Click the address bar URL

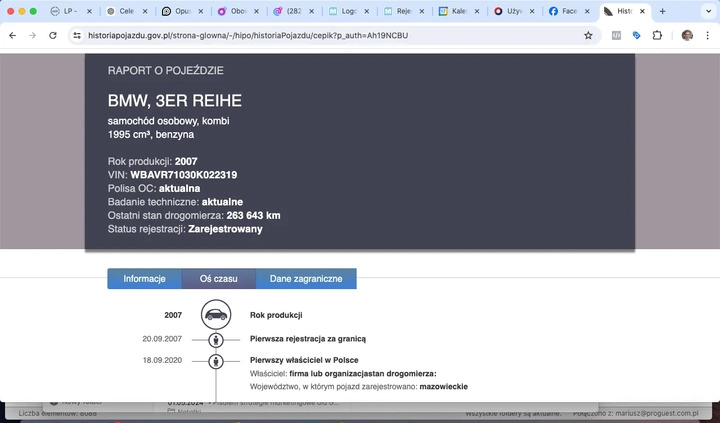coord(248,35)
